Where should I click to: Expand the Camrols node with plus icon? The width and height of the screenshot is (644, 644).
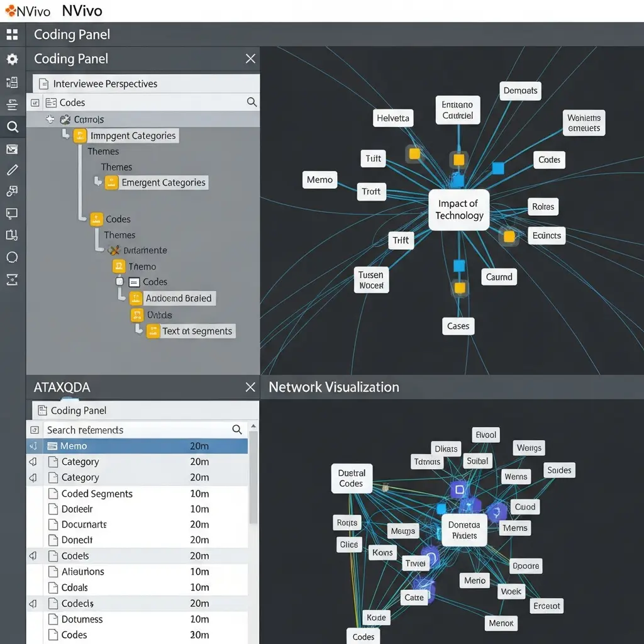50,119
